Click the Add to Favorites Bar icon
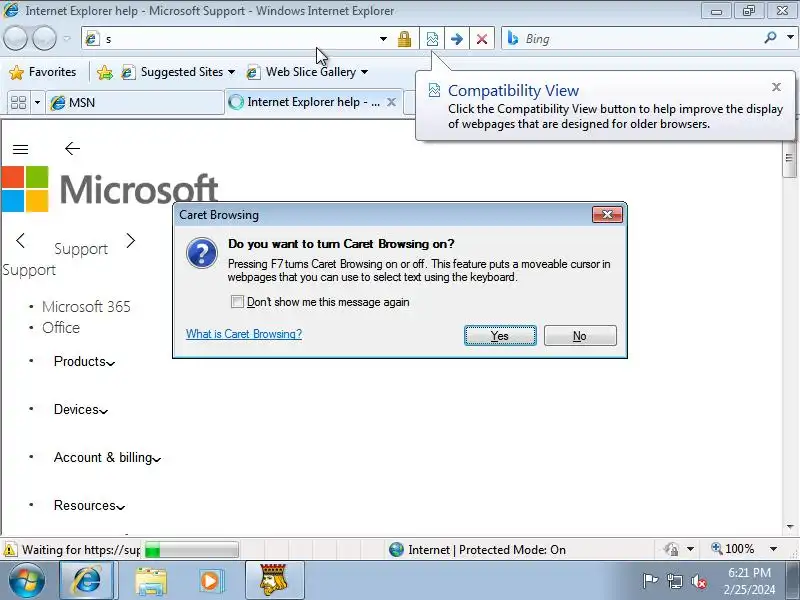Screen dimensions: 800x600 coord(105,72)
